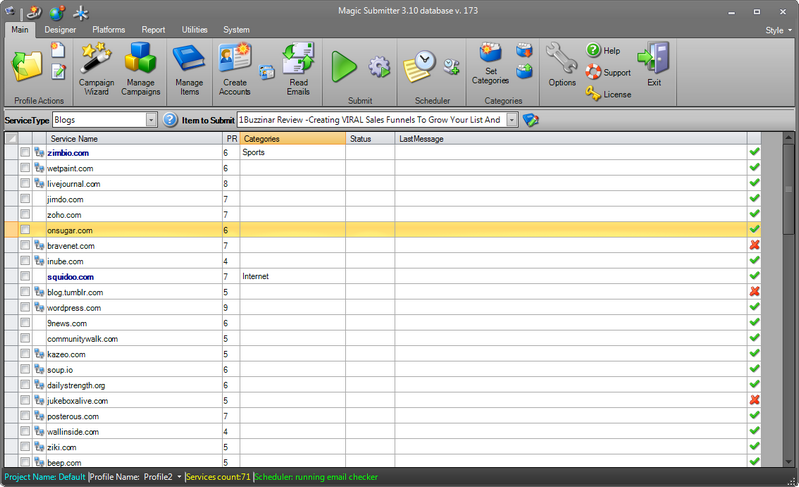Click the add scheduler task icon
Viewport: 799px width, 487px height.
(x=451, y=67)
